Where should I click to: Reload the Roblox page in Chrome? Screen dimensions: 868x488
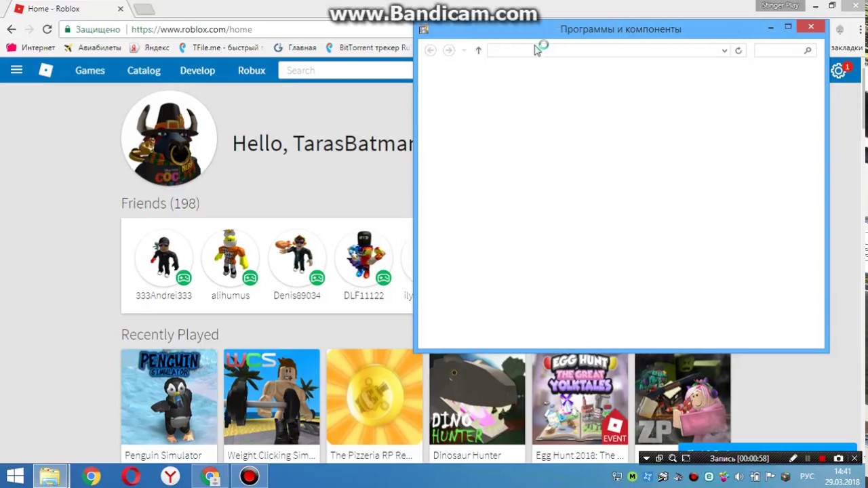tap(47, 29)
